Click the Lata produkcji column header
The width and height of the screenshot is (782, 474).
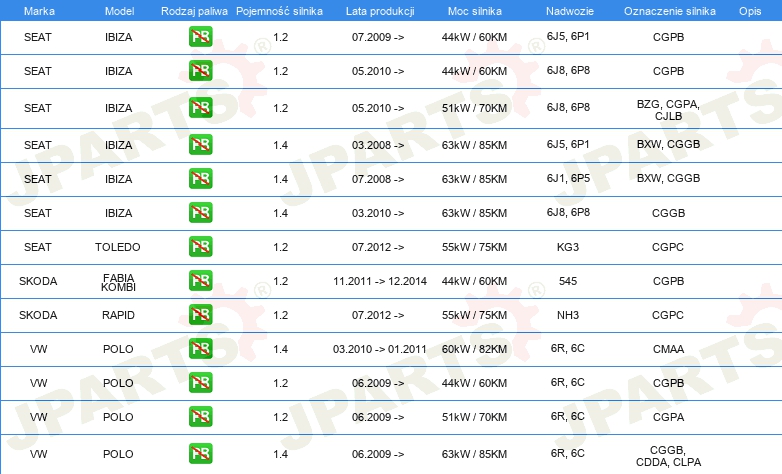coord(380,11)
